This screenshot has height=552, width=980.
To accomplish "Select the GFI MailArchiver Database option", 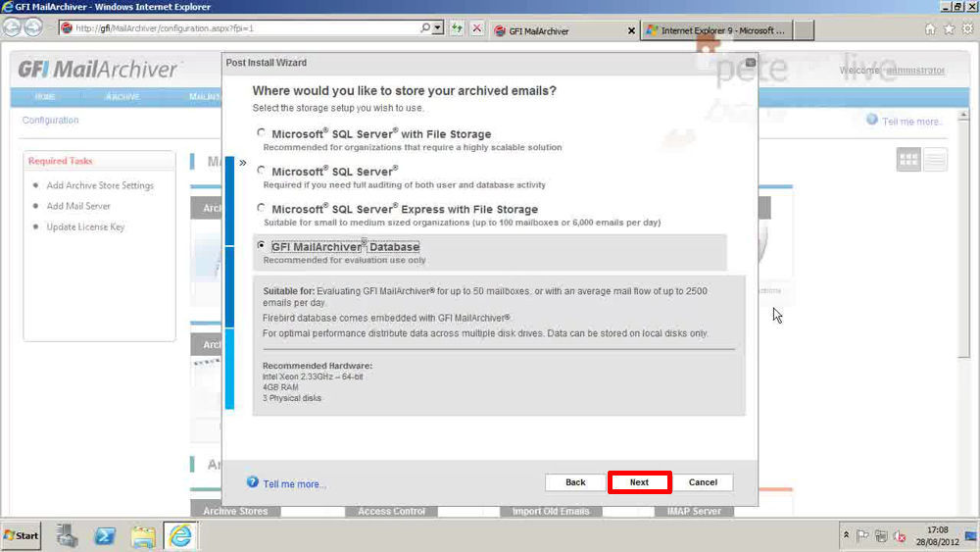I will click(261, 245).
